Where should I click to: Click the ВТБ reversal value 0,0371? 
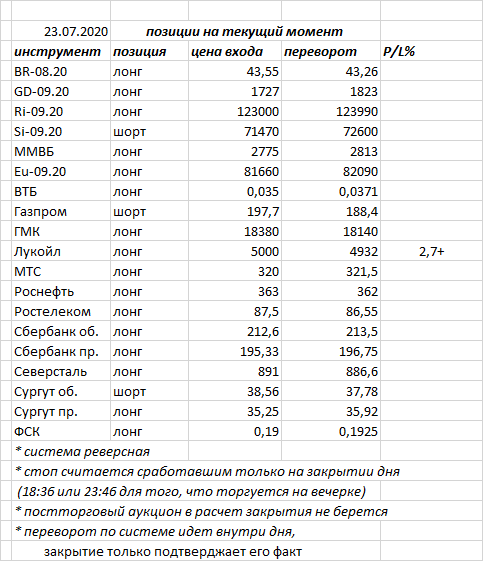[x=331, y=191]
